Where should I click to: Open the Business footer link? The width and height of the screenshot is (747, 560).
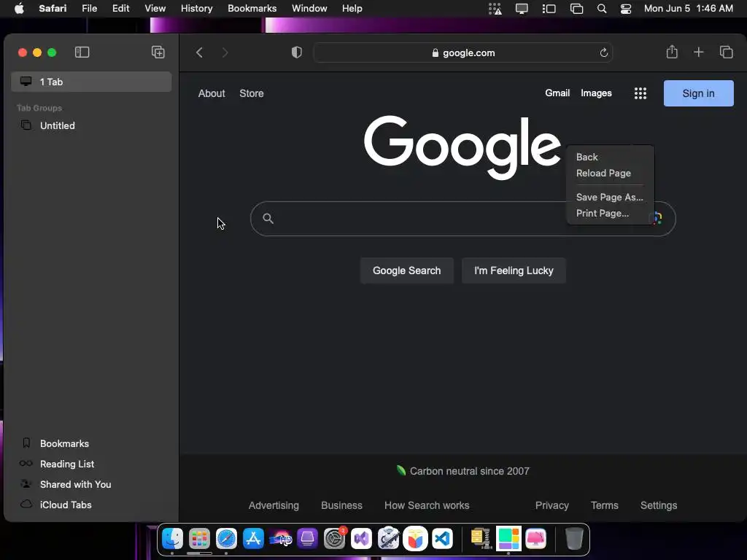click(x=341, y=505)
